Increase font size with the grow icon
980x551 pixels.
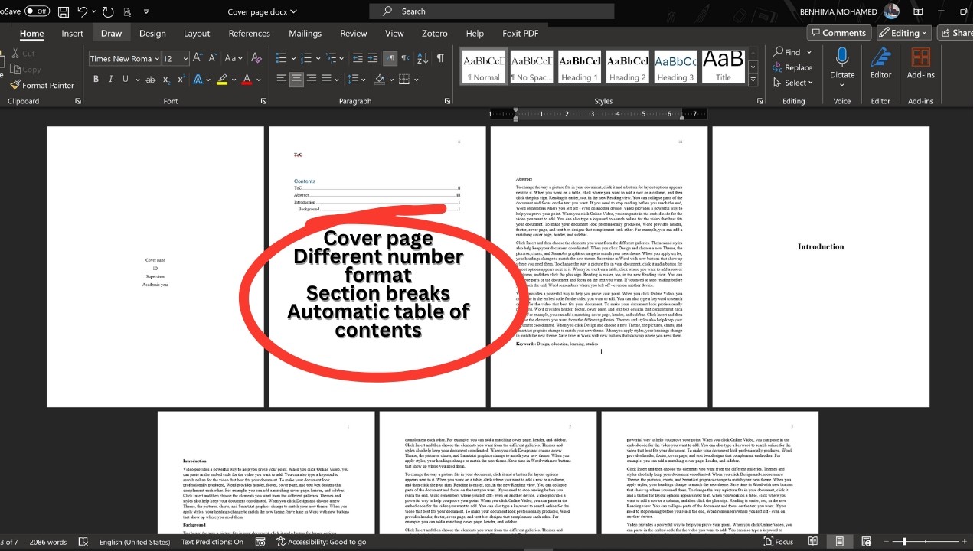click(198, 58)
